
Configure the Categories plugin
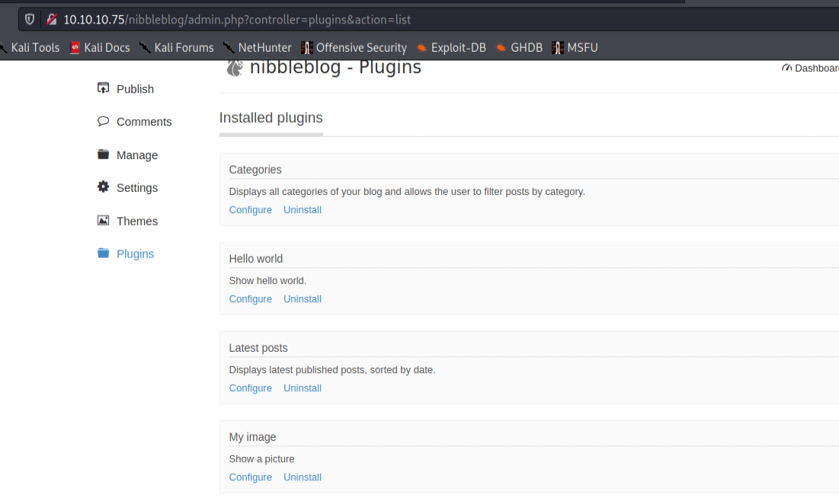[x=250, y=209]
